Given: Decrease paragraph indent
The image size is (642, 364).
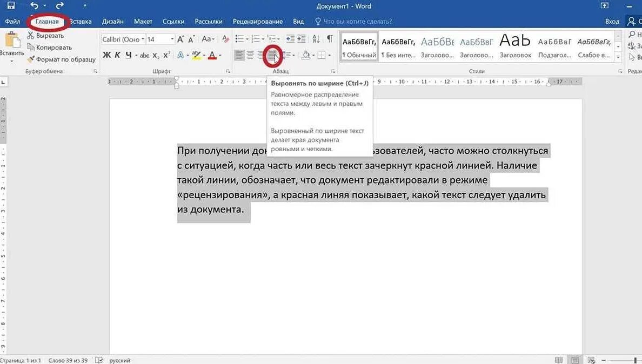Looking at the screenshot, I should 290,39.
